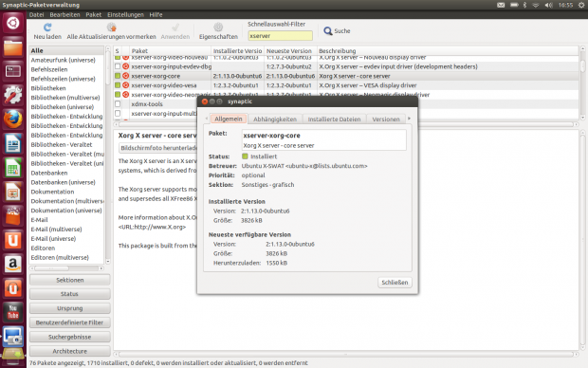
Task: Open LibreOffice Writer launcher icon
Action: pos(12,143)
